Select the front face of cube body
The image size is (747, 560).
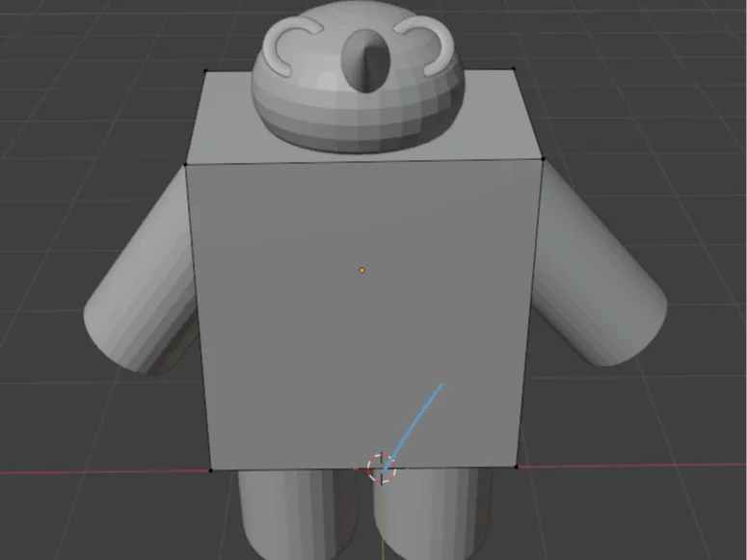pos(363,314)
